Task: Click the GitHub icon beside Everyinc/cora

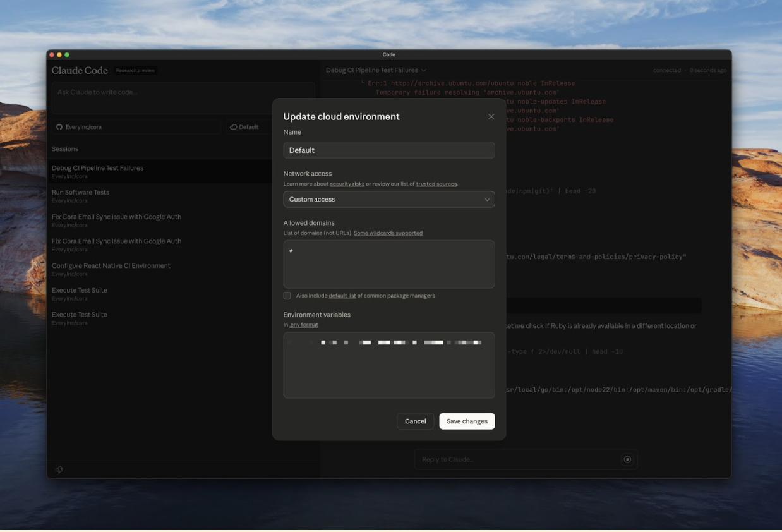Action: click(x=59, y=127)
